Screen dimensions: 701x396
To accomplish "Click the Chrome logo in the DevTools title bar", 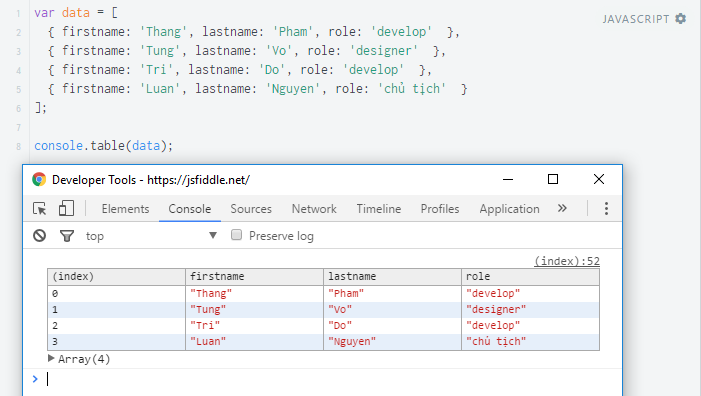I will click(39, 180).
